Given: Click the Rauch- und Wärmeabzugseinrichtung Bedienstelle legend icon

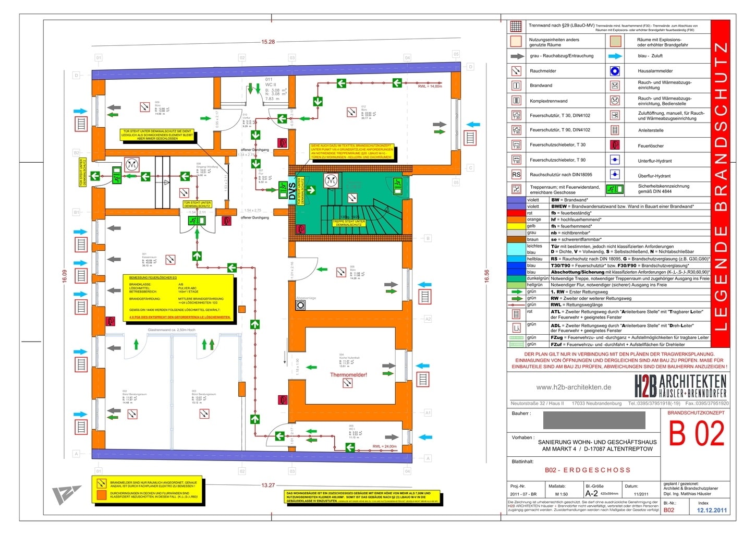Looking at the screenshot, I should [x=615, y=101].
